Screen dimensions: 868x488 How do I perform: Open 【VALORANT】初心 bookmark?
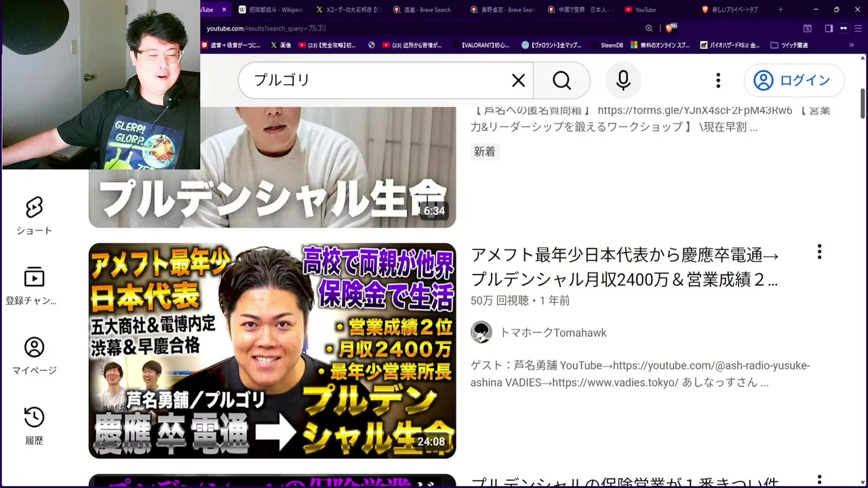[481, 45]
